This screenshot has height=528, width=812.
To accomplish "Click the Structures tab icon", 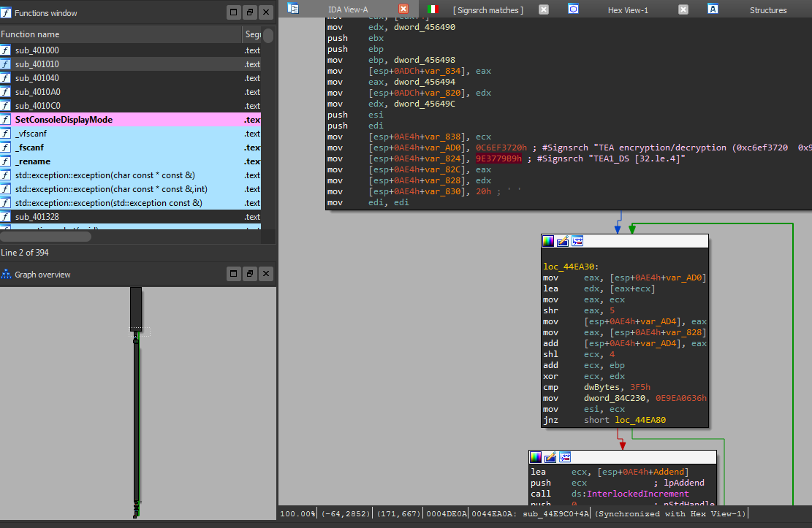I will click(713, 9).
